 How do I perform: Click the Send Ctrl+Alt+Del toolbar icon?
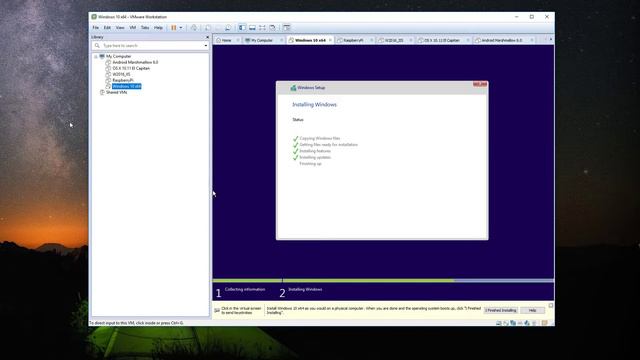pos(194,28)
